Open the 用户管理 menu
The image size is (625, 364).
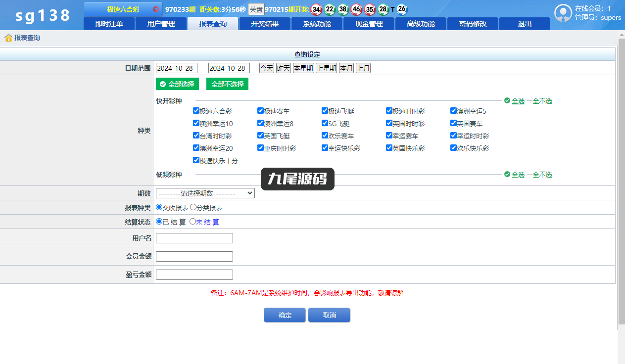pos(161,24)
